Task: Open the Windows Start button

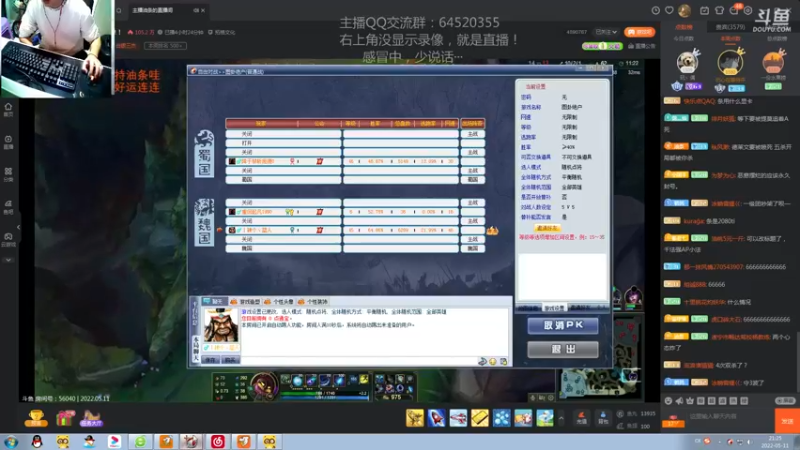Action: 11,442
